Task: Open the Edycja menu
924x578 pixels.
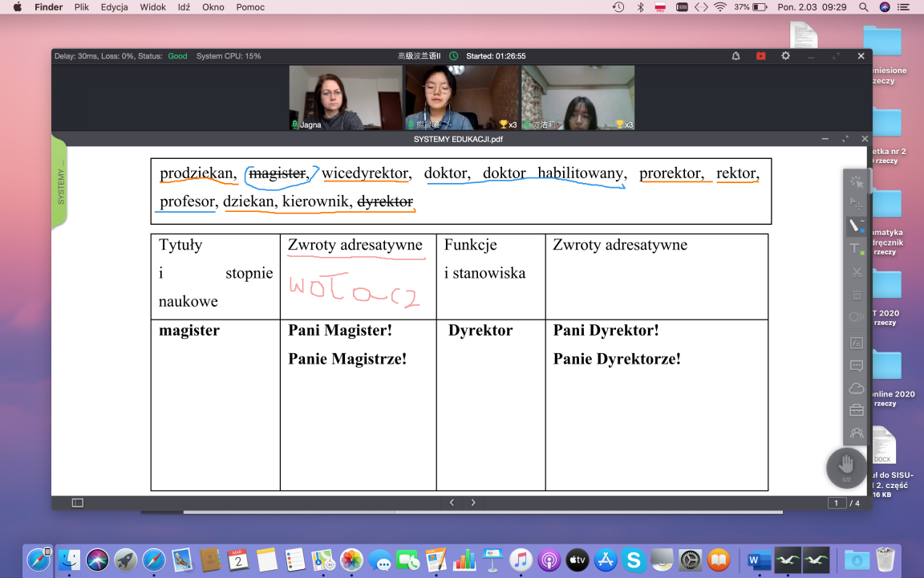Action: (x=118, y=7)
